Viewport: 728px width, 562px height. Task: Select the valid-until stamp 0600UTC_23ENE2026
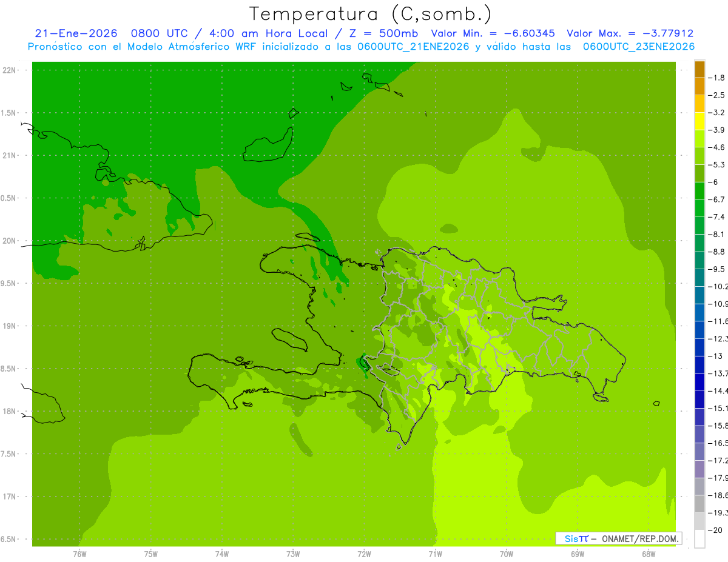pyautogui.click(x=639, y=47)
